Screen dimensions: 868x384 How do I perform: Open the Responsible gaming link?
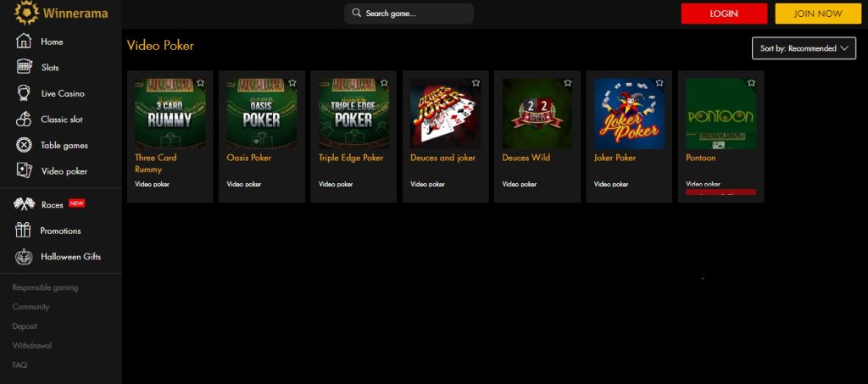pos(46,287)
